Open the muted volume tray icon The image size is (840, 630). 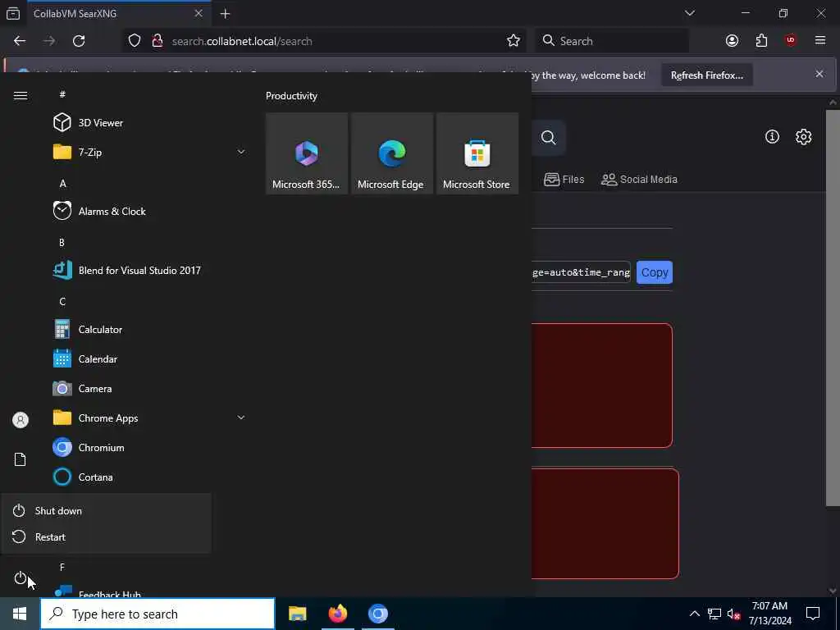pos(733,614)
